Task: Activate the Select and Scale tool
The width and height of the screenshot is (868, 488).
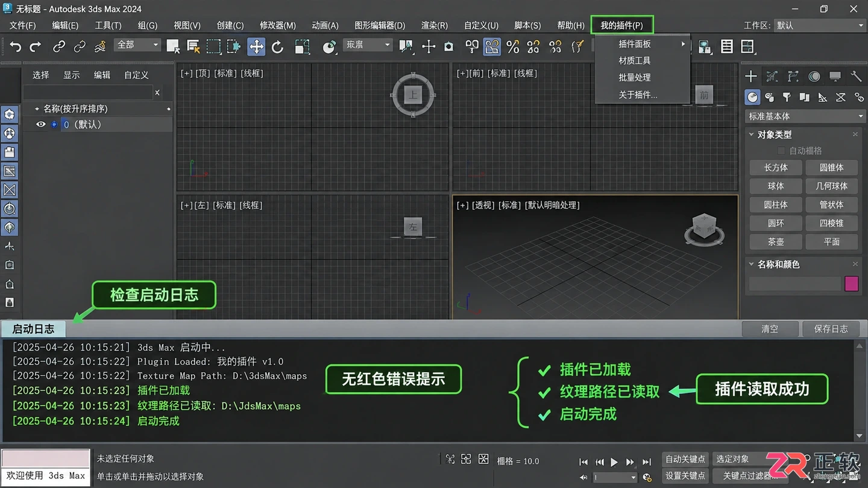Action: click(302, 46)
